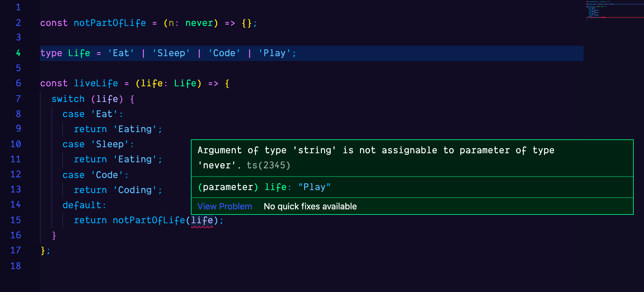Click the switch keyword on line 7
The image size is (644, 292).
tap(68, 99)
